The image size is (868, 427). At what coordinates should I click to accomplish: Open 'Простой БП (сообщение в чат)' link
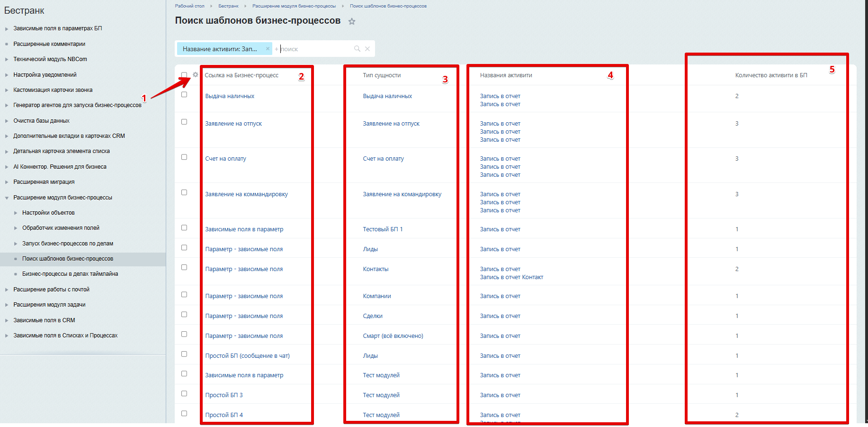coord(247,356)
